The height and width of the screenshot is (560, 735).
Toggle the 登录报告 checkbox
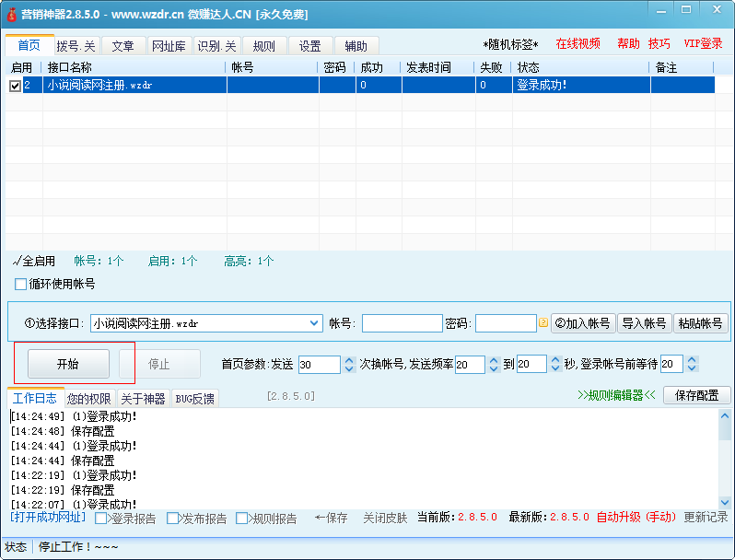pos(101,519)
